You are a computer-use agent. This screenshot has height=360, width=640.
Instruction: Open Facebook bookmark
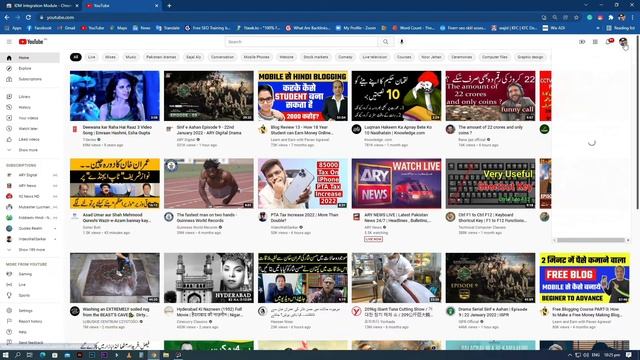tap(39, 28)
